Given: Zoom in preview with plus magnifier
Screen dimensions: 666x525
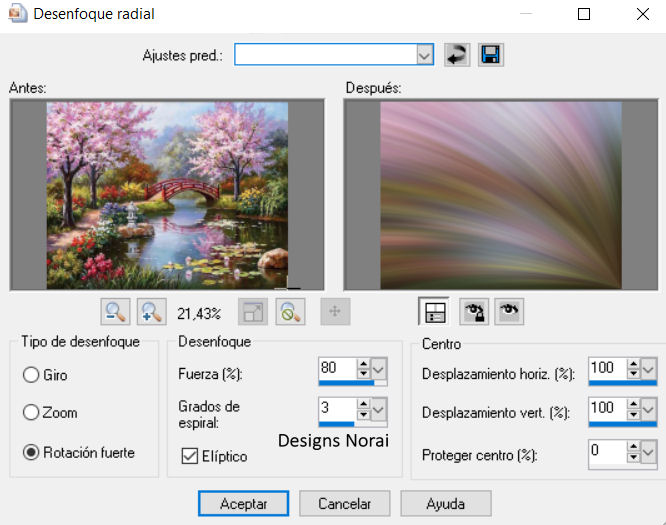Looking at the screenshot, I should pyautogui.click(x=151, y=312).
